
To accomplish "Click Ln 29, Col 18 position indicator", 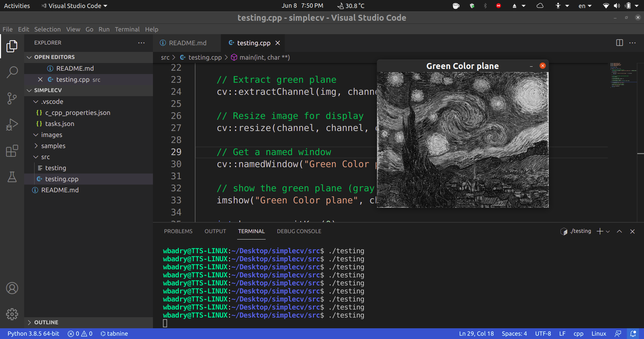I will pyautogui.click(x=476, y=334).
